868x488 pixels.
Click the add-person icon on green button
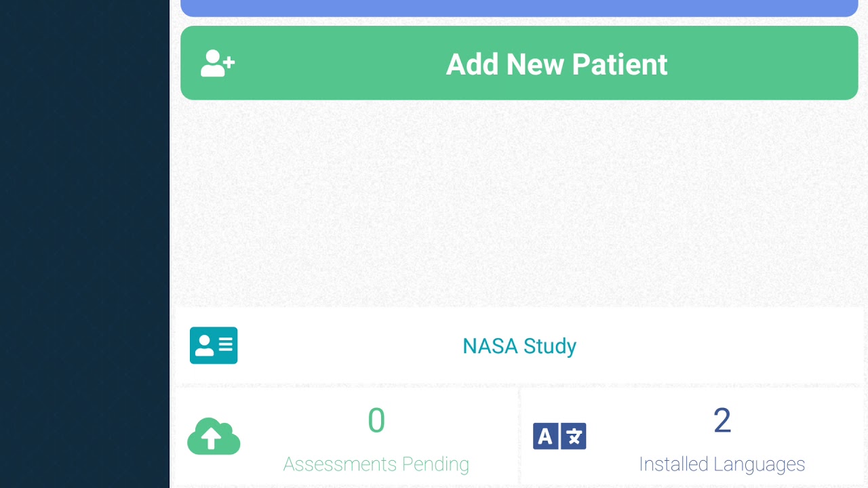[218, 64]
